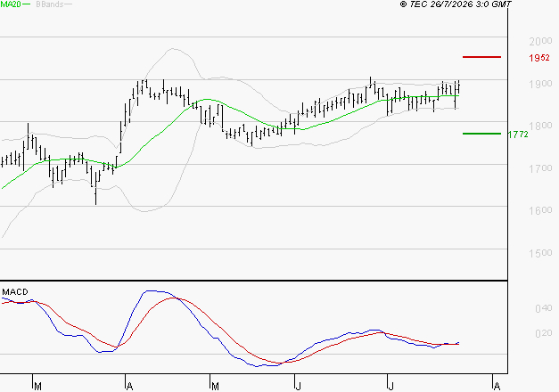
Task: Click the 1900 price axis label
Action: 540,84
